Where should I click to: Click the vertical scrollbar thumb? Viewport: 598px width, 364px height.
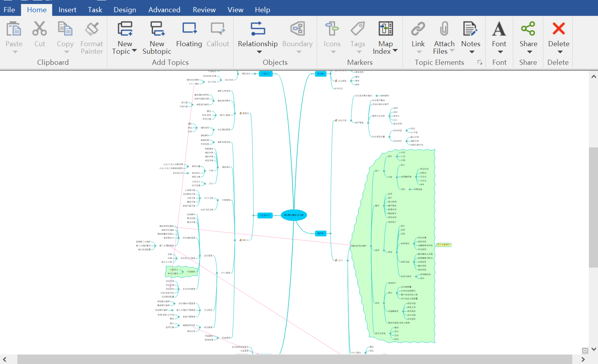[x=593, y=207]
